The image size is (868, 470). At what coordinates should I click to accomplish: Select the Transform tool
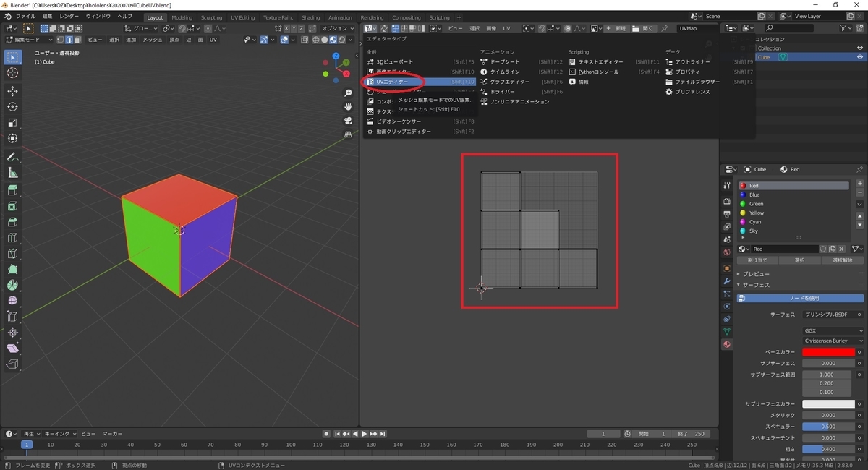coord(13,139)
